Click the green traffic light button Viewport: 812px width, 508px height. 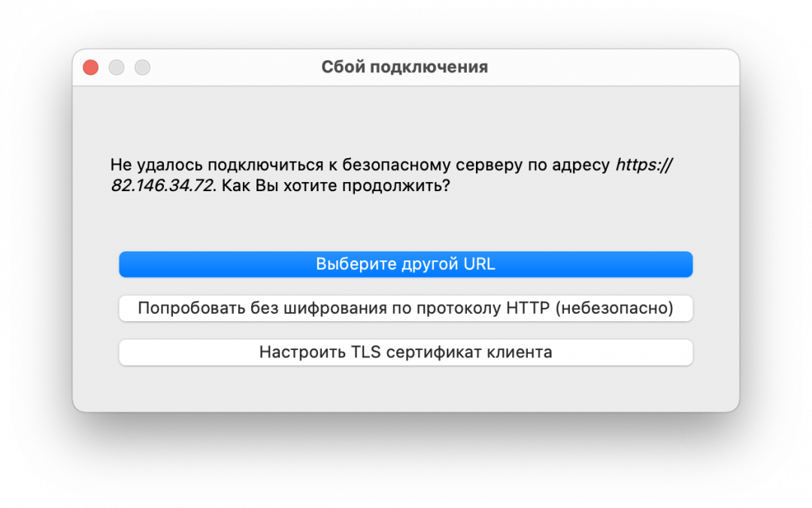click(x=143, y=67)
